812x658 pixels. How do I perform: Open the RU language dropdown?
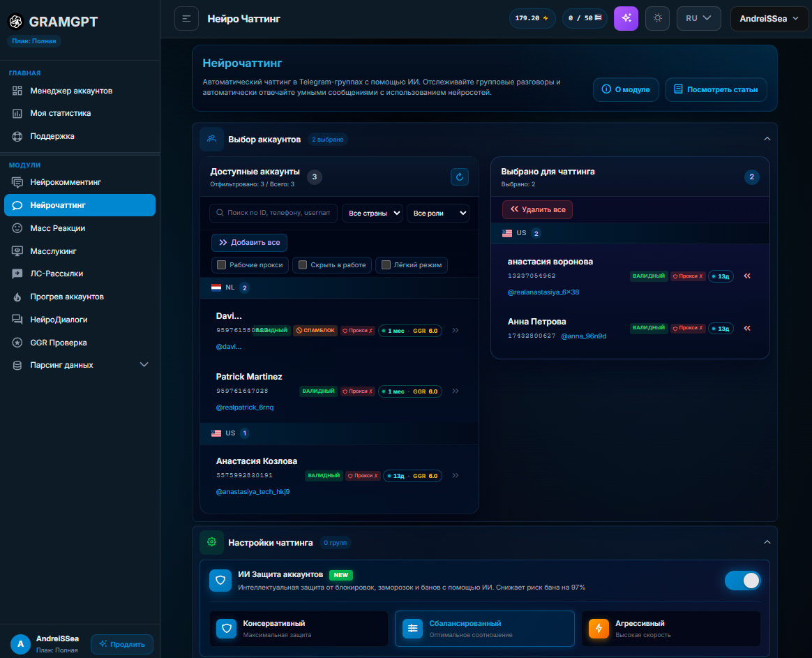point(698,19)
